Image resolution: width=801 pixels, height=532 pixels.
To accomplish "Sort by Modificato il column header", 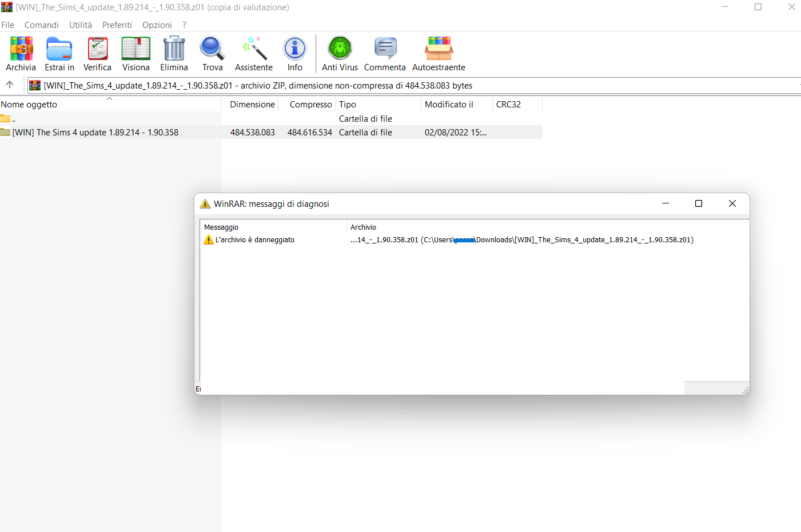I will pyautogui.click(x=457, y=104).
